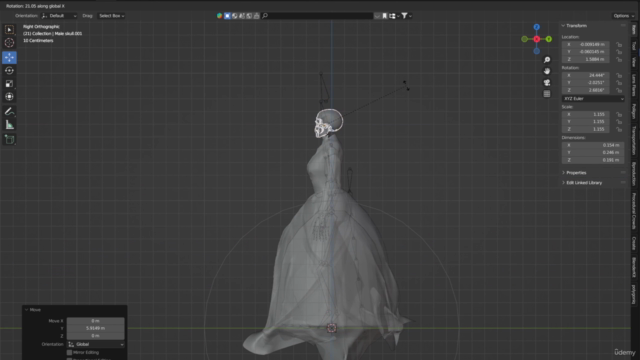Click the Location Z value field

click(585, 59)
